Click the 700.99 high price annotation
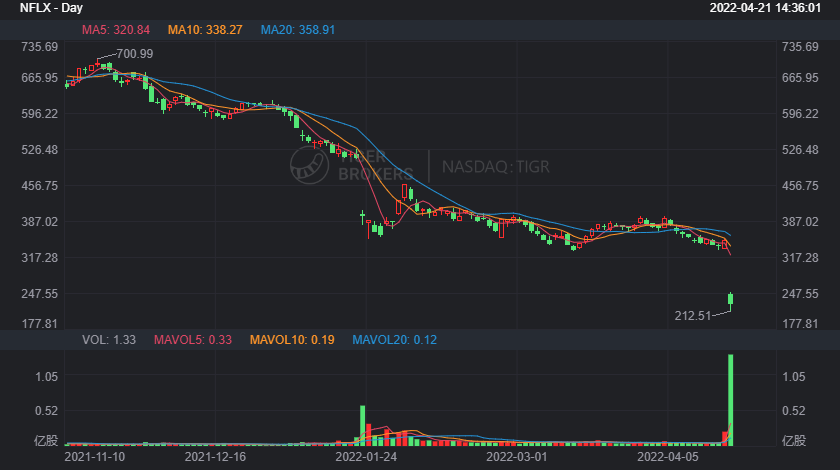 click(x=134, y=54)
